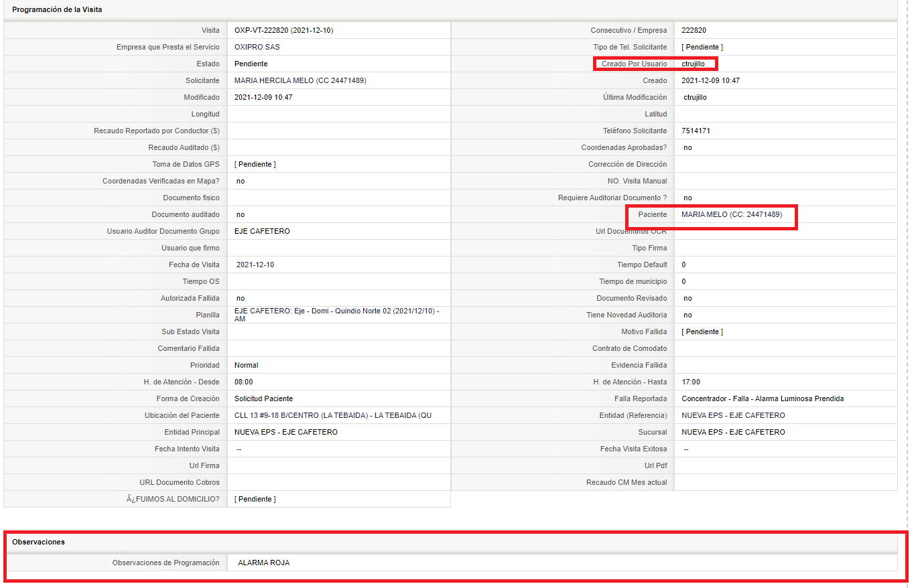
Task: Click the OXIPRO SAS company value
Action: pos(257,47)
